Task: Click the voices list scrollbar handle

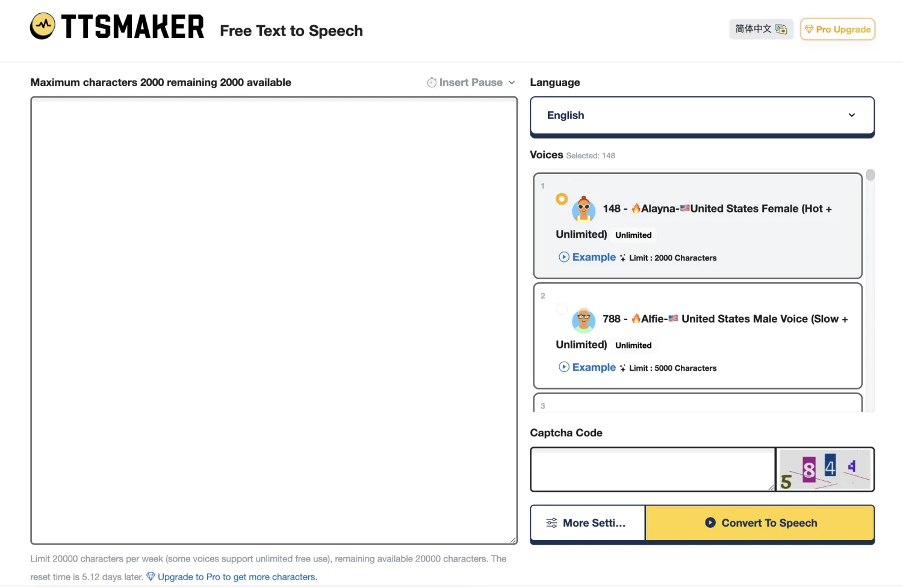Action: coord(870,175)
